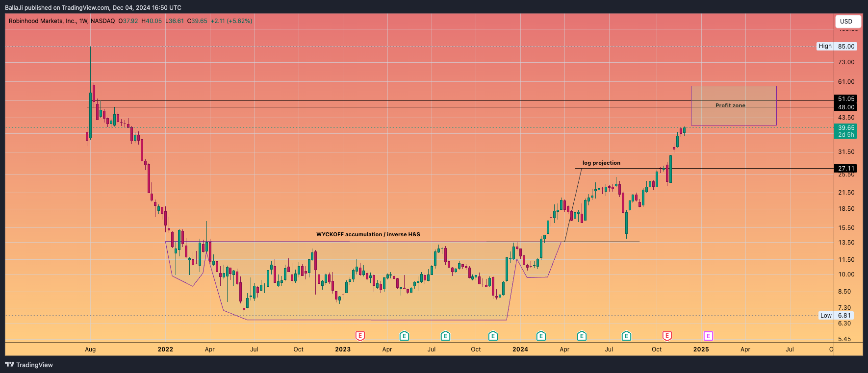Click the 2023 label on time axis
Image resolution: width=868 pixels, height=373 pixels.
tap(343, 349)
